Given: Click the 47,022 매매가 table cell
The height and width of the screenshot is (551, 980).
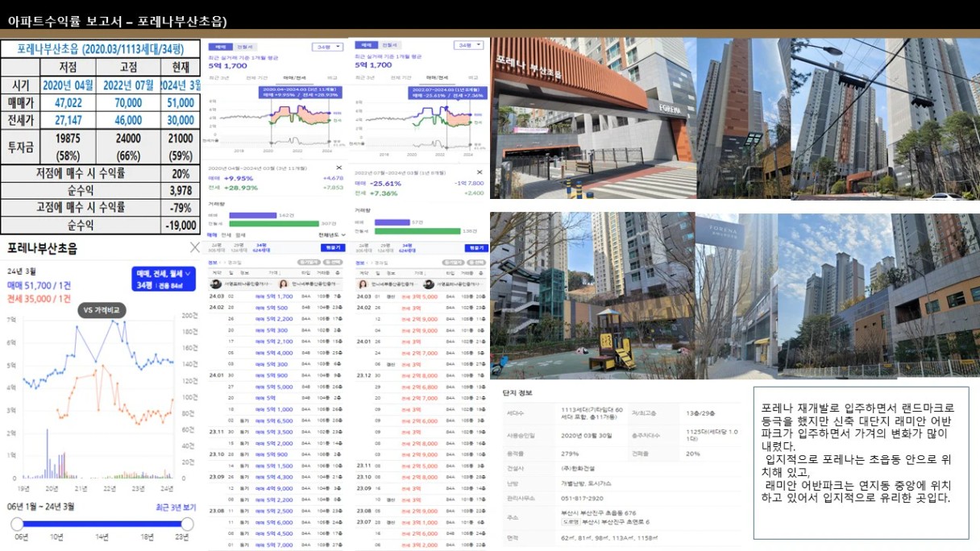Looking at the screenshot, I should pos(69,102).
